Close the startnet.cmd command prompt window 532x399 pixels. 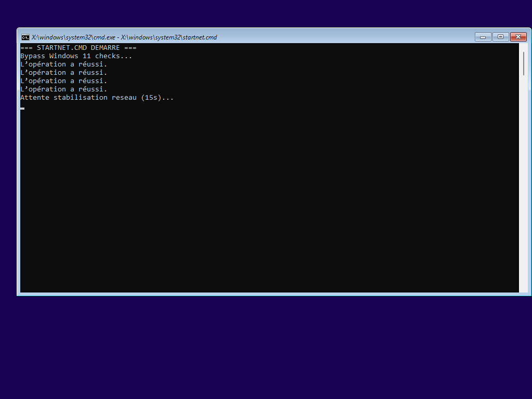(x=518, y=37)
